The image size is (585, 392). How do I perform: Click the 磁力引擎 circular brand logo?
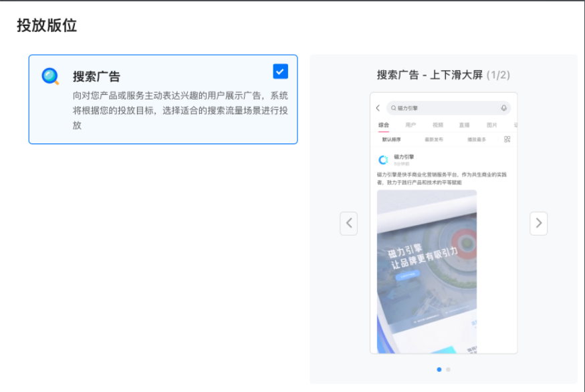[x=382, y=158]
